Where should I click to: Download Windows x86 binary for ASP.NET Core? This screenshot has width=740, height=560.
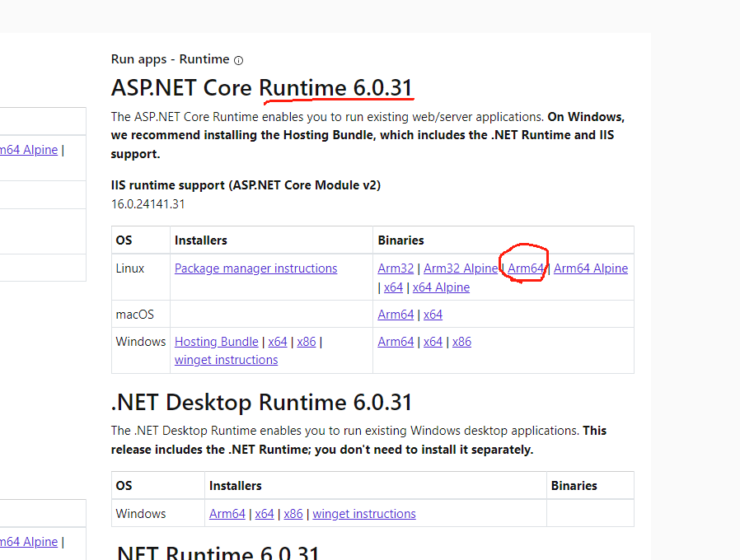[461, 342]
